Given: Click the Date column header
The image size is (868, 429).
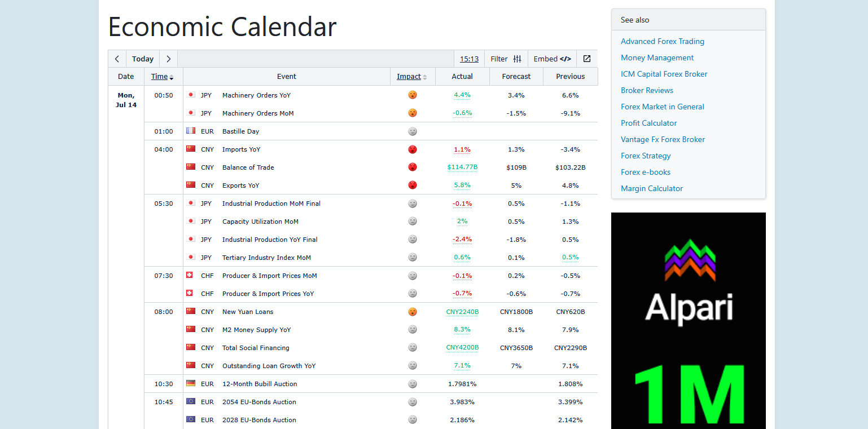Looking at the screenshot, I should click(126, 77).
